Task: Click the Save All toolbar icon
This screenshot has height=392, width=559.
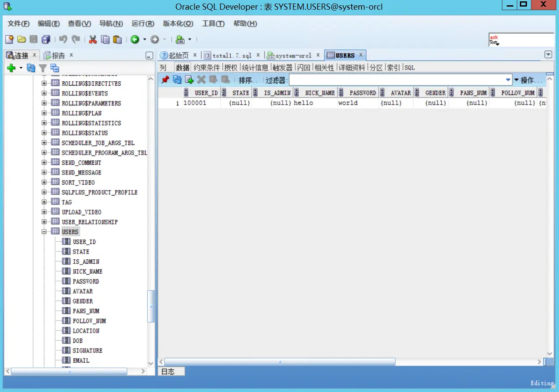Action: pyautogui.click(x=46, y=40)
